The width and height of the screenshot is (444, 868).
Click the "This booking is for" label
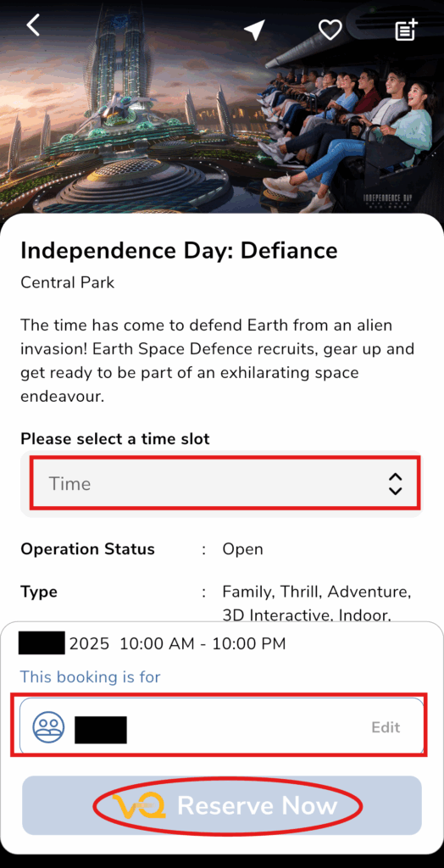coord(90,676)
